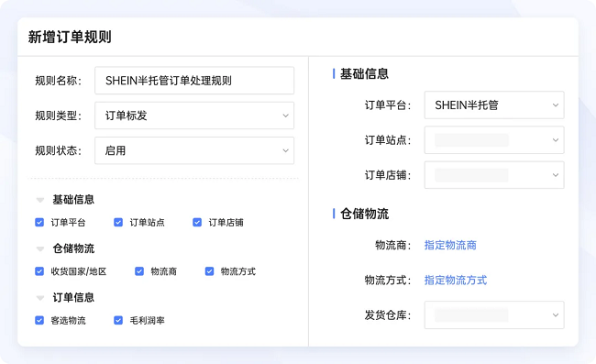Click the 规则名称 input field
The image size is (596, 364).
(194, 81)
